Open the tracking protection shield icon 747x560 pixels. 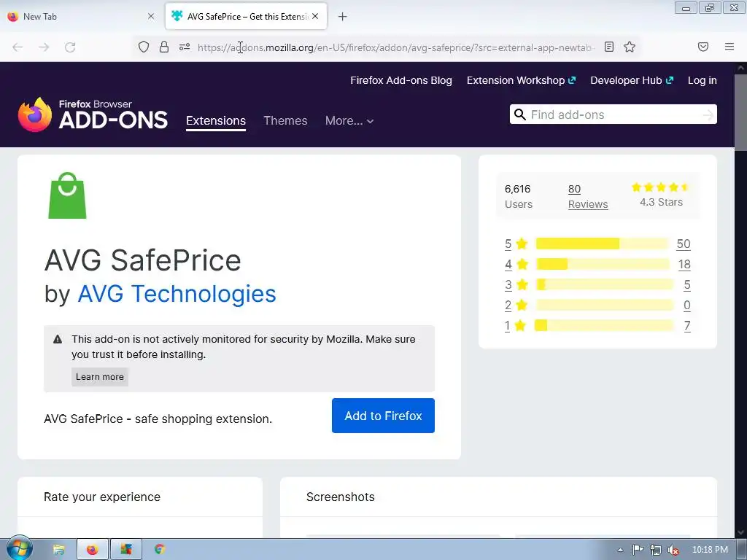click(x=144, y=47)
